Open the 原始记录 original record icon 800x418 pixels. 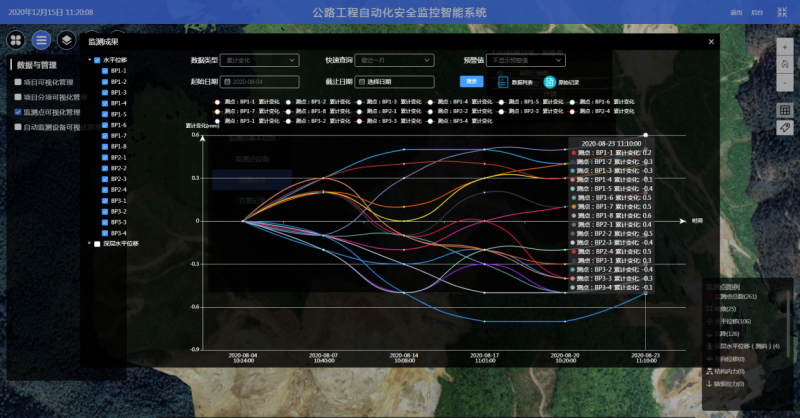[549, 82]
